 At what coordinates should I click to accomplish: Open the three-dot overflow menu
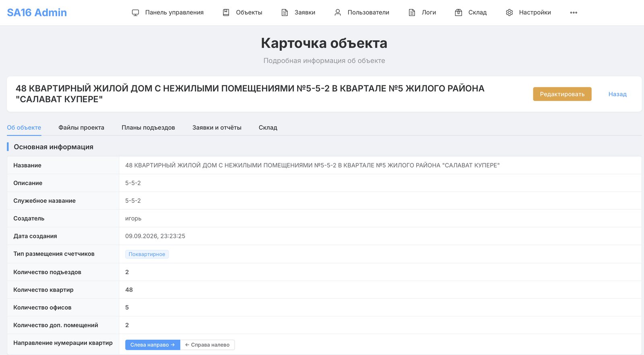[574, 12]
